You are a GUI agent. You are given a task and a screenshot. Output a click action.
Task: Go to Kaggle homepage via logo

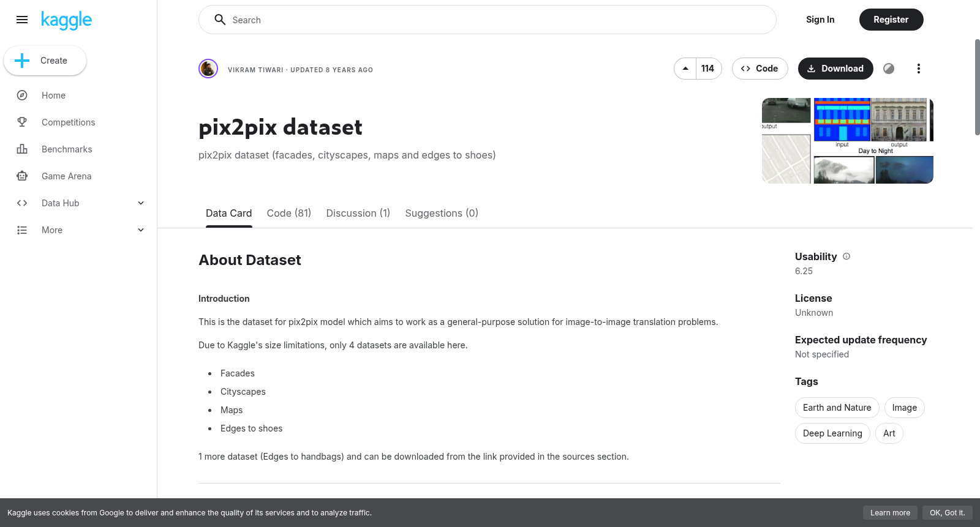[x=66, y=20]
